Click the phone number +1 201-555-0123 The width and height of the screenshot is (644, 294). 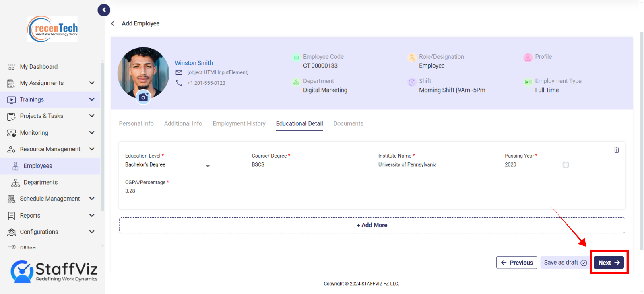[206, 83]
